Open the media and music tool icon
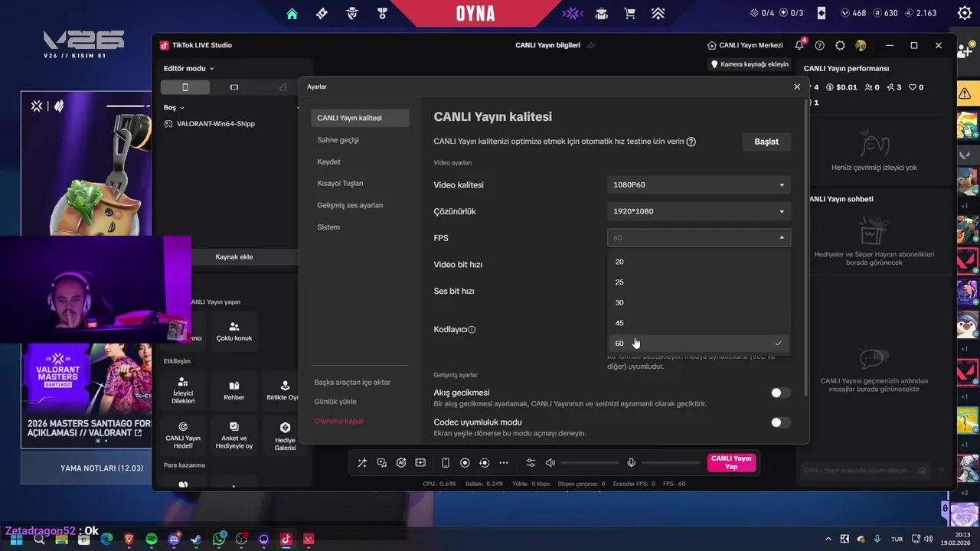 pyautogui.click(x=382, y=463)
